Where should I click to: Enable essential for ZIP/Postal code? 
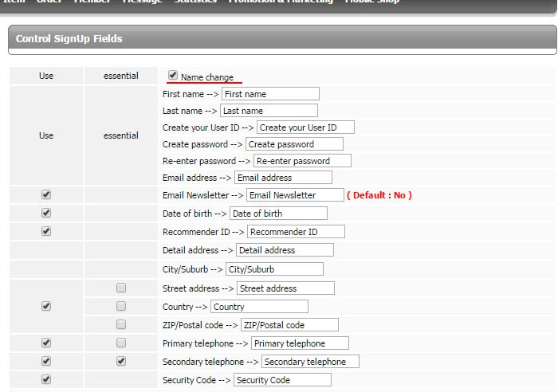click(x=121, y=324)
